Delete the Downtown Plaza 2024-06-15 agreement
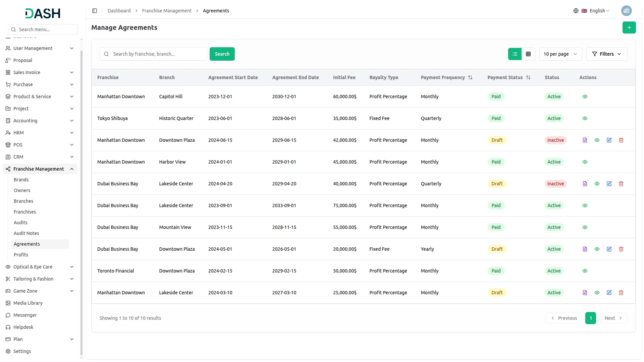644x362 pixels. (621, 140)
